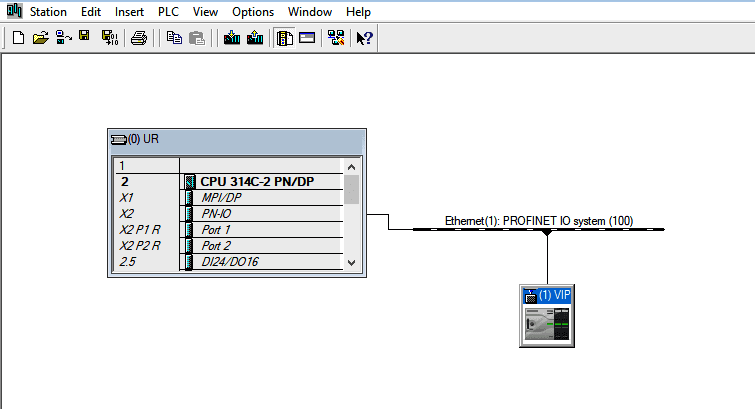Click the rack scrollbar up arrow

(351, 167)
